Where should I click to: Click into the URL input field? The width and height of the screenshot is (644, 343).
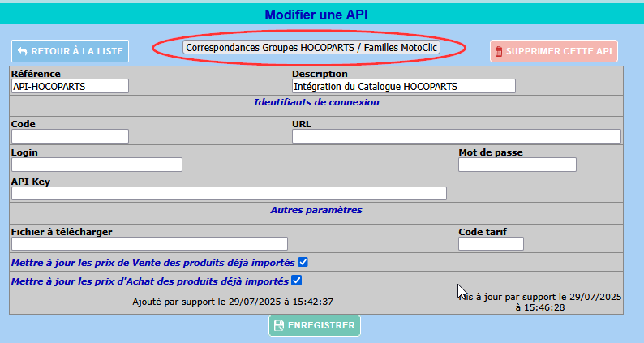coord(457,136)
